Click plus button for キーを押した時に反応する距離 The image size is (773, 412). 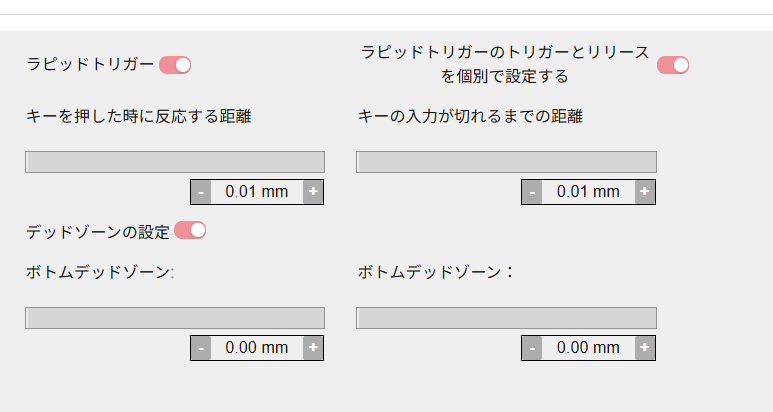tap(313, 192)
